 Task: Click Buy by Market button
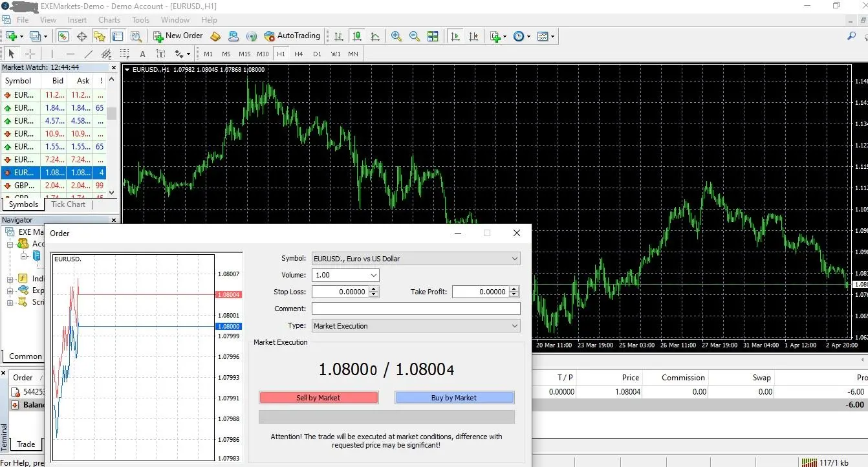[x=454, y=398]
